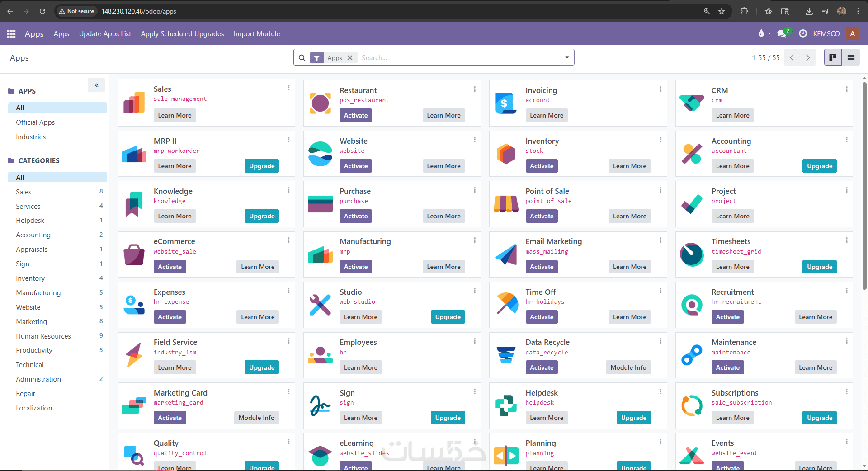The image size is (868, 471).
Task: Click the Point of Sale app icon
Action: click(x=506, y=204)
